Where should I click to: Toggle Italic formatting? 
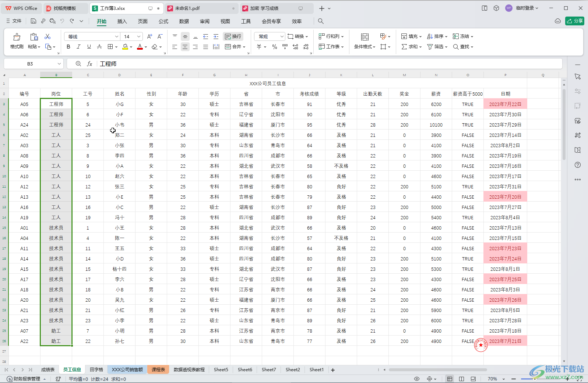pos(78,47)
